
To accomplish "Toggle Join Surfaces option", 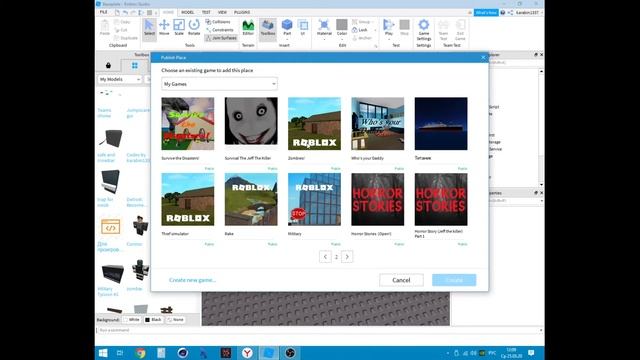I will click(x=221, y=38).
